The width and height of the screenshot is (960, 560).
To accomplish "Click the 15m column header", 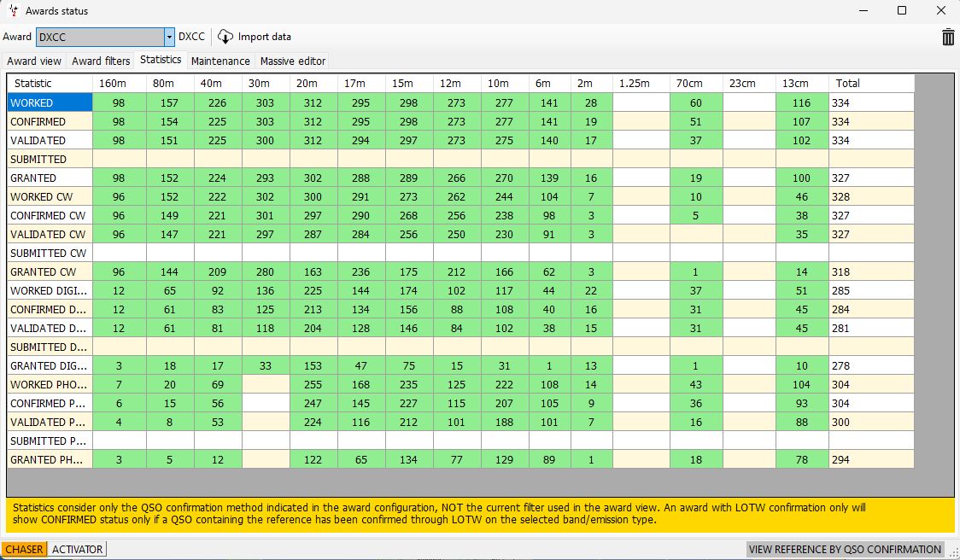I will point(409,84).
